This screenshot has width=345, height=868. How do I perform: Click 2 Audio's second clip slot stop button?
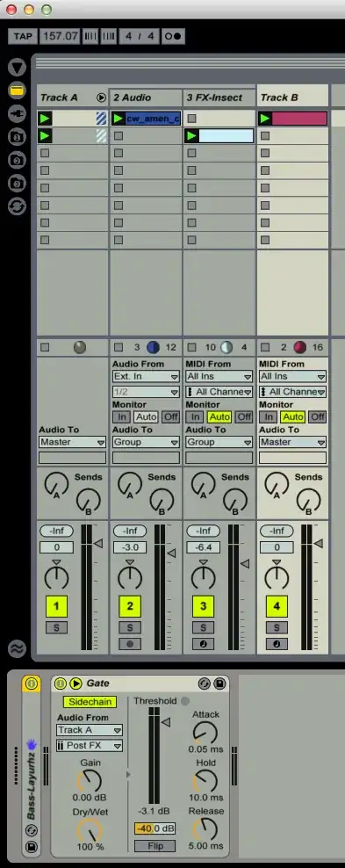(119, 135)
